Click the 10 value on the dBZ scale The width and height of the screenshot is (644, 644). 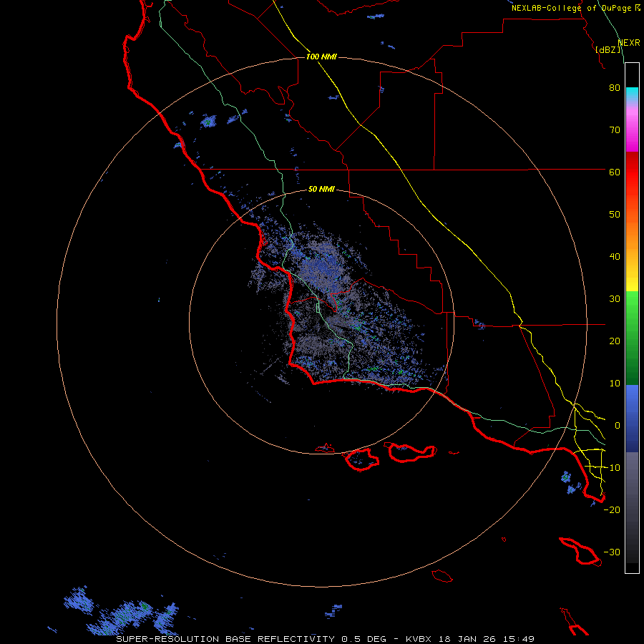pyautogui.click(x=615, y=384)
